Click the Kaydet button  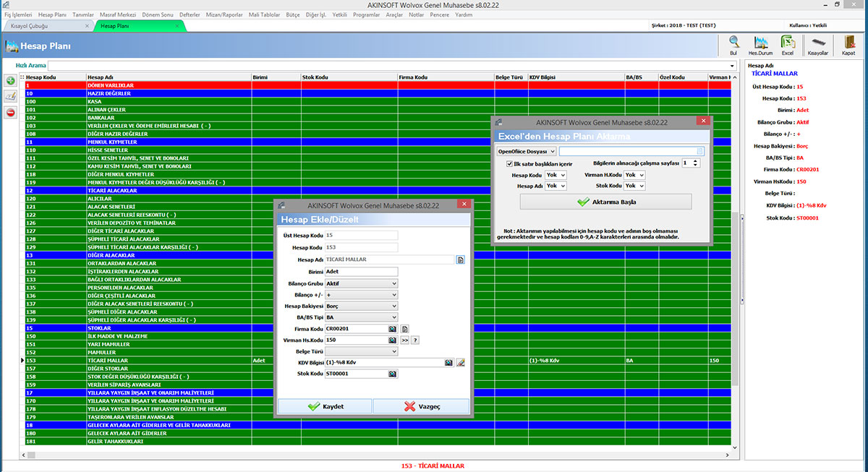click(x=325, y=406)
